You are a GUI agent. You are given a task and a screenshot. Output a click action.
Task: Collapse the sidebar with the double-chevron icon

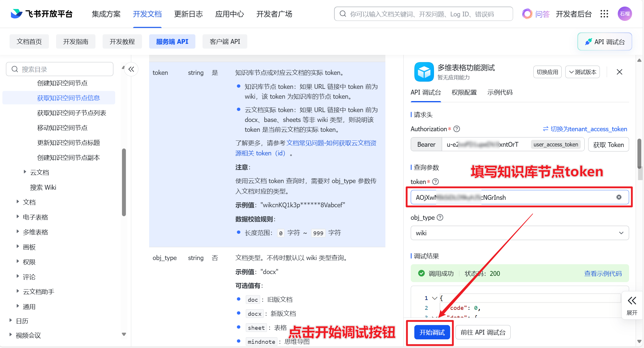pos(131,69)
